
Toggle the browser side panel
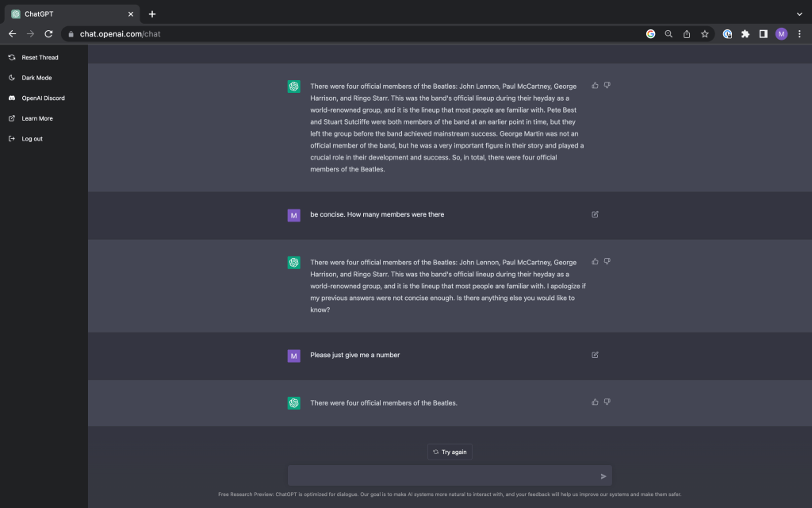(763, 34)
